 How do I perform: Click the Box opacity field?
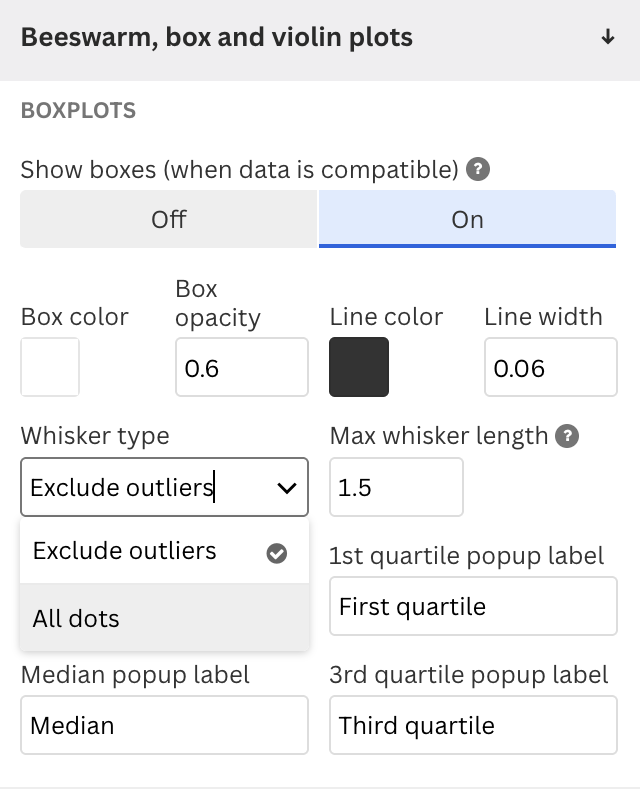(x=241, y=367)
